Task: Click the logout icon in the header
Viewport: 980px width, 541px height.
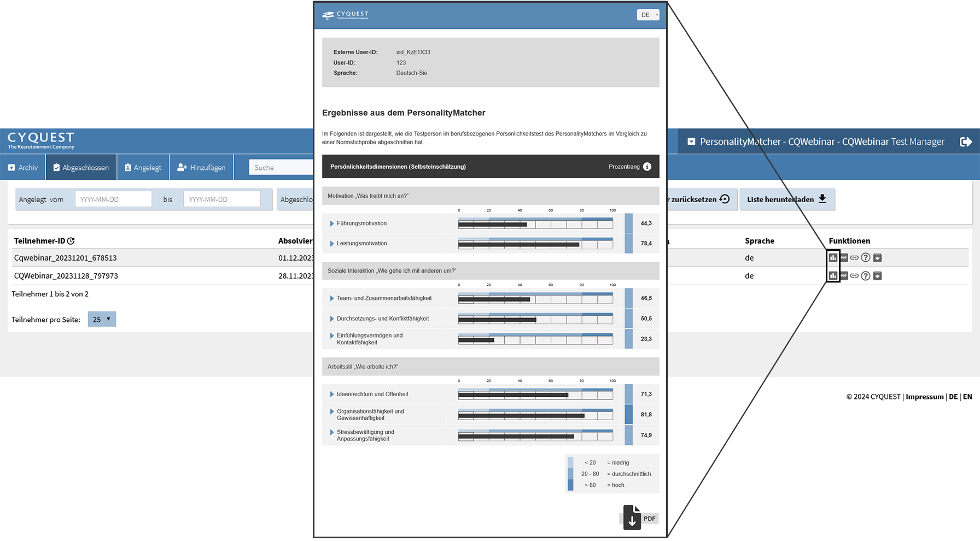Action: [x=966, y=142]
